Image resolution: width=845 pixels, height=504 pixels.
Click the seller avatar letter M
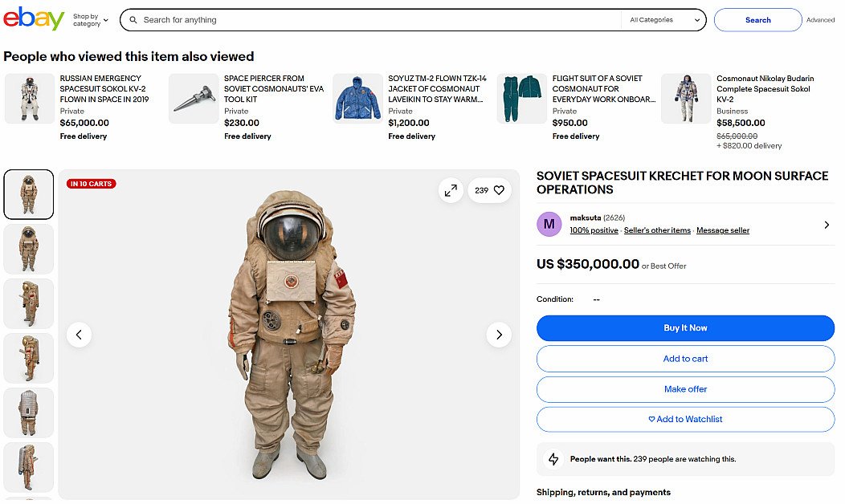(549, 224)
